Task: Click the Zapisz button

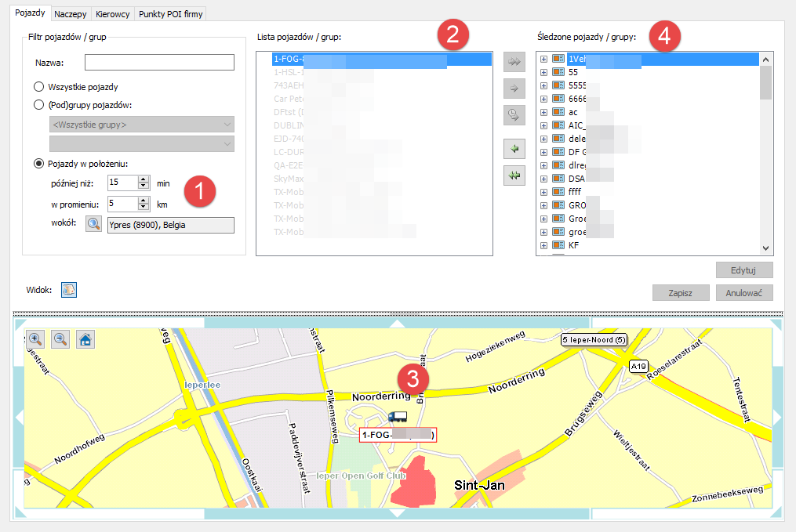Action: pos(679,293)
